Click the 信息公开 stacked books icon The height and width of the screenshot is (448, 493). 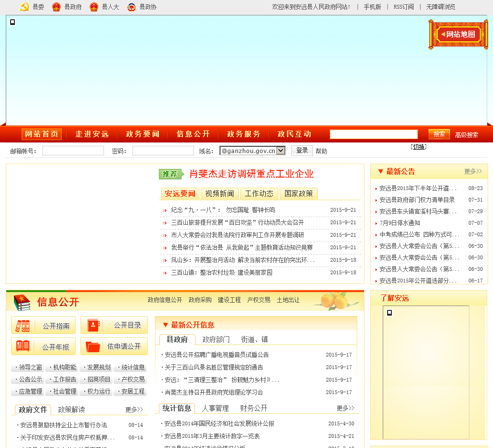22,302
